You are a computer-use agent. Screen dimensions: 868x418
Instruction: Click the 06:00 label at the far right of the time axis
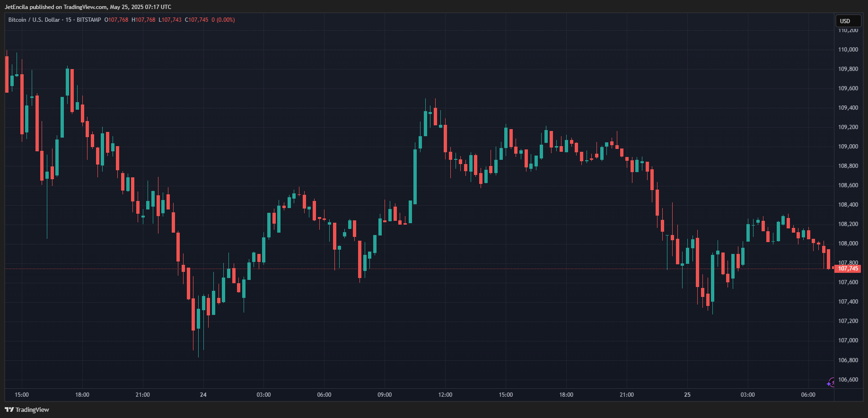click(808, 395)
